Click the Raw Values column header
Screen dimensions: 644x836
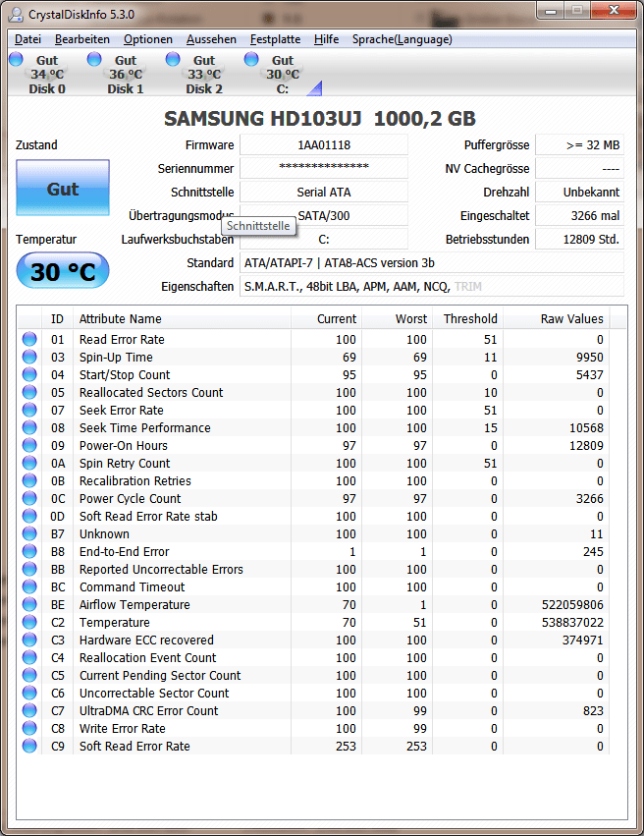click(556, 319)
